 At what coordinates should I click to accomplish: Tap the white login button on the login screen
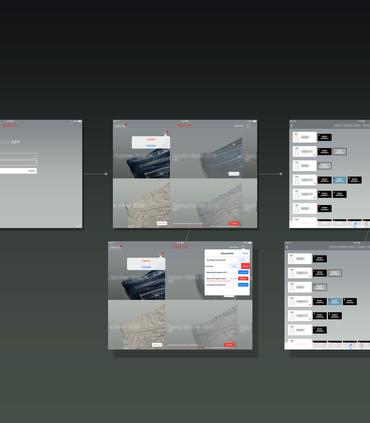click(18, 171)
